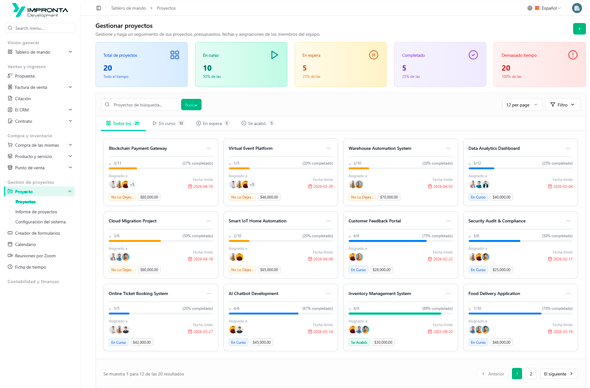The width and height of the screenshot is (590, 388).
Task: Click progress bar of Inventory Management System
Action: point(400,313)
